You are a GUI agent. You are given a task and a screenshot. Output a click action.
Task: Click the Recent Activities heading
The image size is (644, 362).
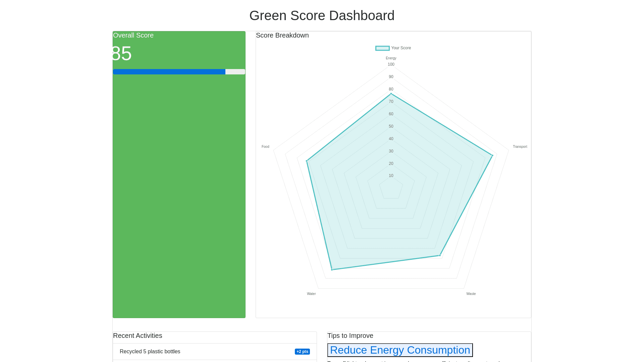coord(138,336)
